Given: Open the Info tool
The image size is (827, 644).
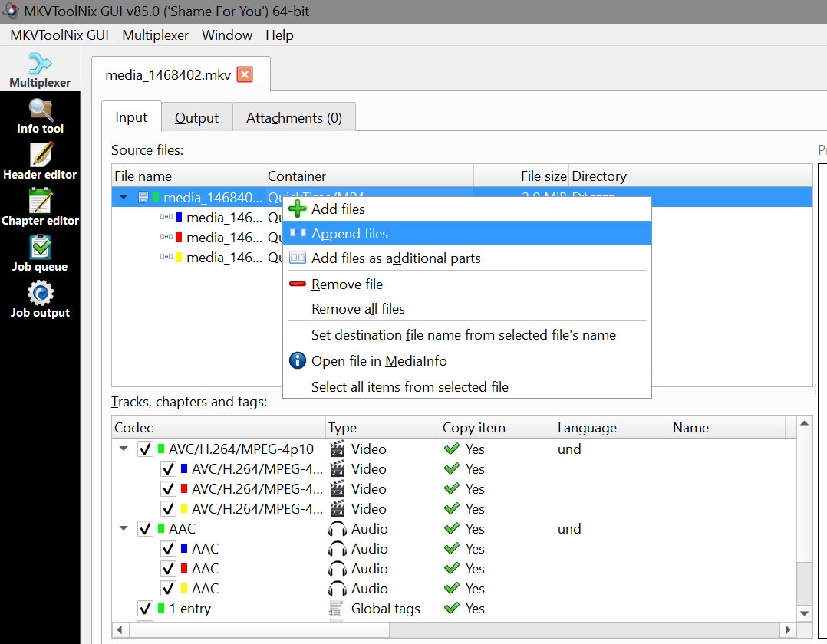Looking at the screenshot, I should 40,116.
